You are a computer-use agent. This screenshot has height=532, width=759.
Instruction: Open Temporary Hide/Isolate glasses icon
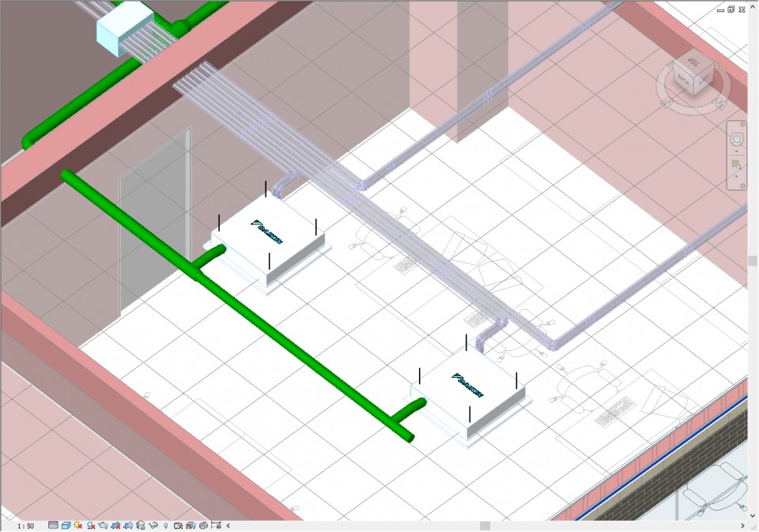153,525
